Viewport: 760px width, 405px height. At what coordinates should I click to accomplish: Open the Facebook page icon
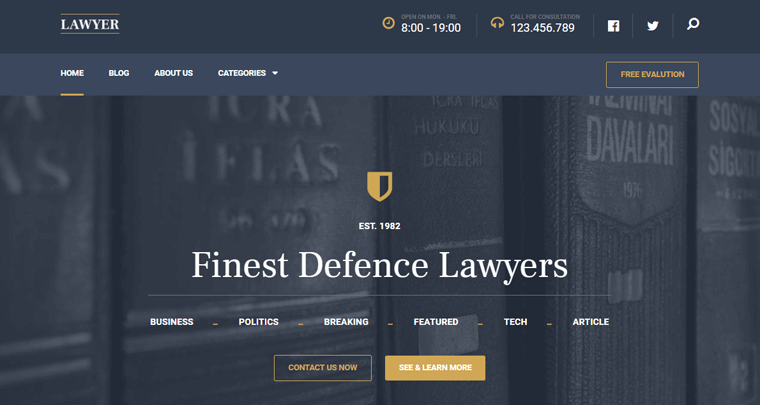point(614,26)
